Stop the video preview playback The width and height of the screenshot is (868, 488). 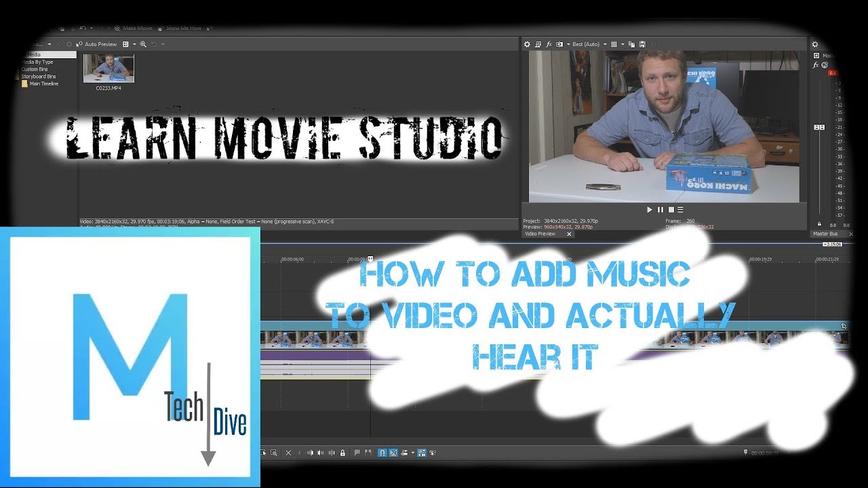tap(671, 210)
